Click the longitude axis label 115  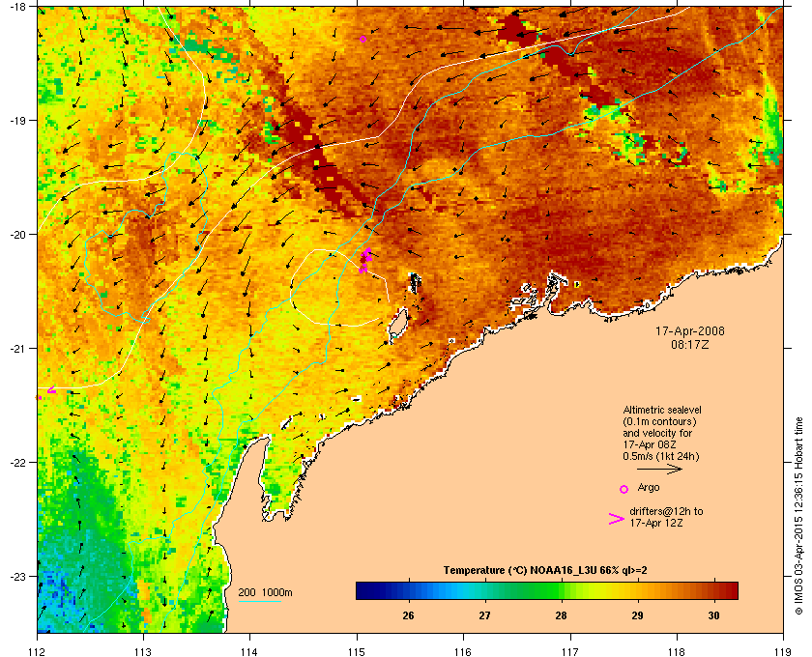357,652
